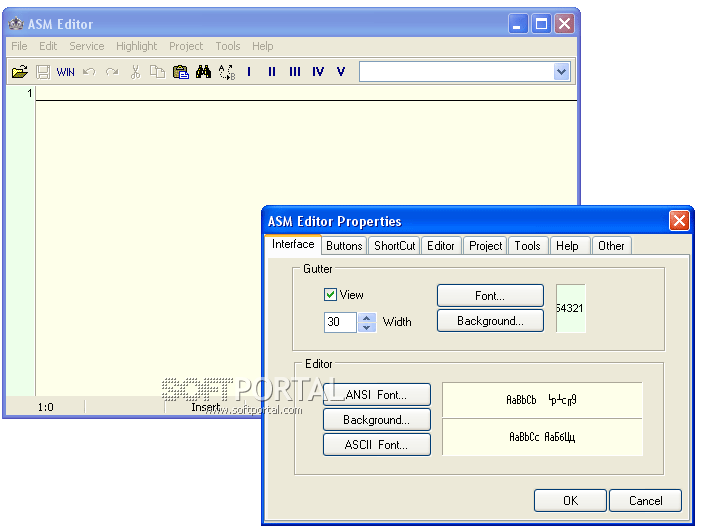Maximize the ASM Editor main window

coord(541,23)
